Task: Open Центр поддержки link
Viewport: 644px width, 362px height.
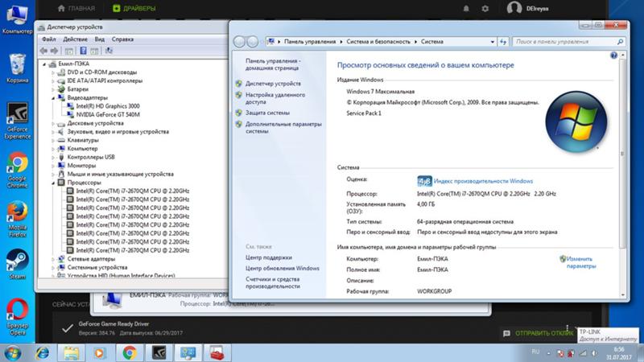Action: (269, 257)
